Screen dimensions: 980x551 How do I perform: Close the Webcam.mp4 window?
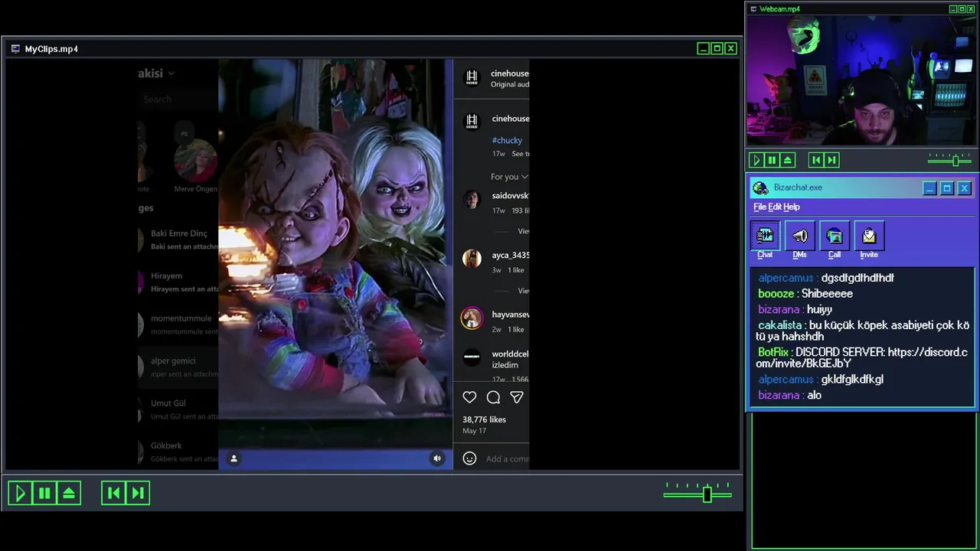point(971,9)
